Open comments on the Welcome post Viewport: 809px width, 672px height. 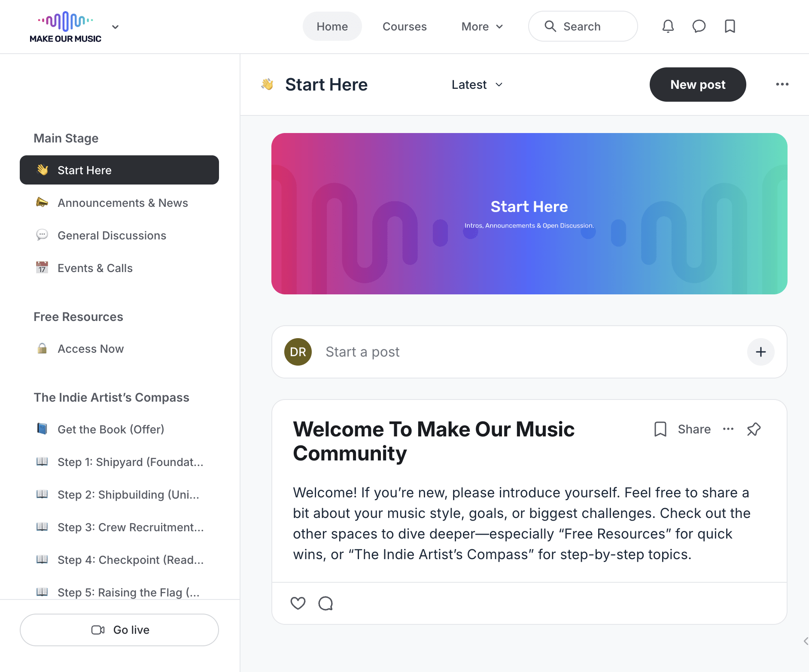click(325, 603)
